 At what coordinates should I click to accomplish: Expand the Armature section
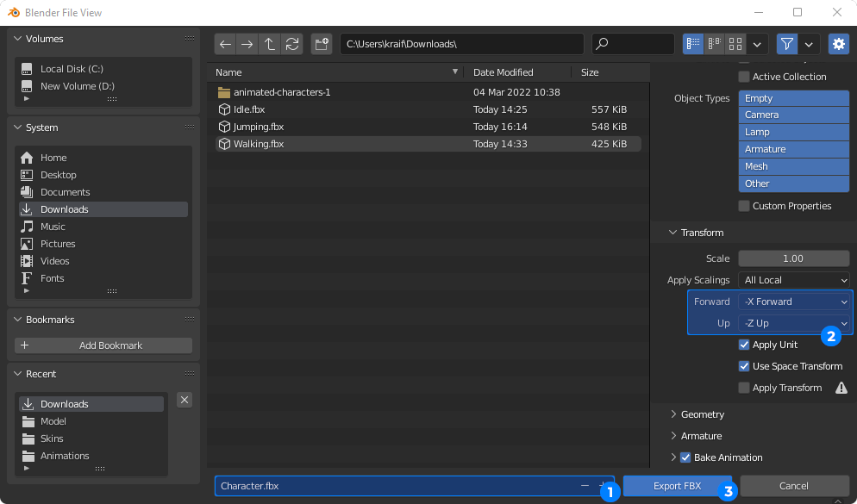point(673,436)
